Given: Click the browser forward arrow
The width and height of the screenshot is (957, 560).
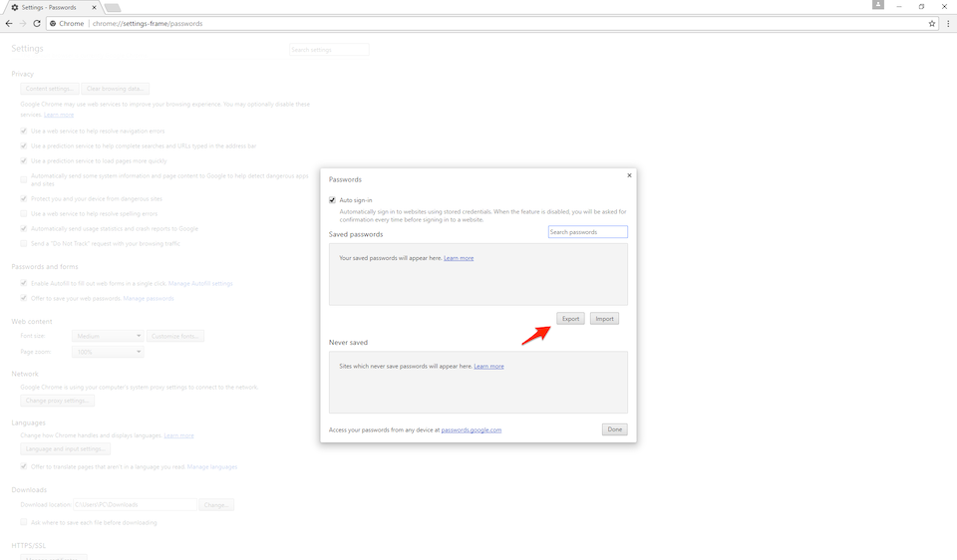Looking at the screenshot, I should point(23,23).
